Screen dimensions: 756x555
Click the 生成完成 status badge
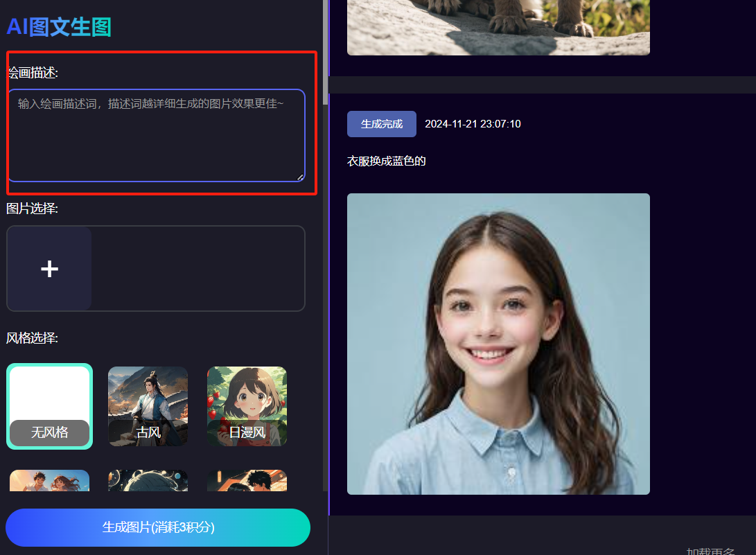click(381, 123)
